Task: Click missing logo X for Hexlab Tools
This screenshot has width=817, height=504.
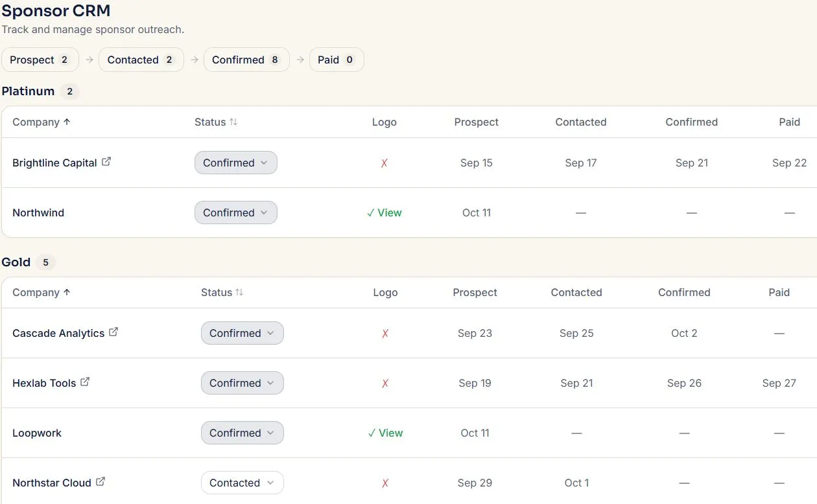Action: point(385,384)
